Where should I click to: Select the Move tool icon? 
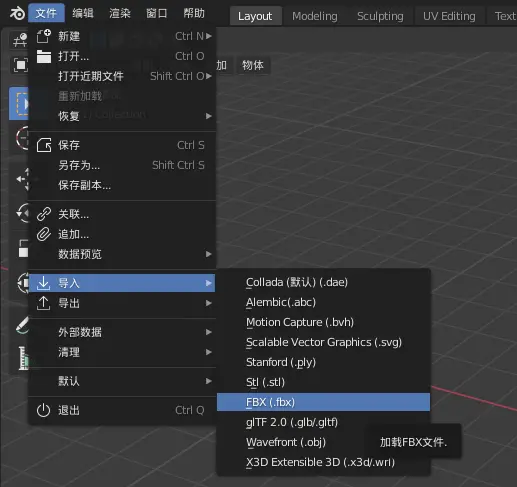point(23,179)
